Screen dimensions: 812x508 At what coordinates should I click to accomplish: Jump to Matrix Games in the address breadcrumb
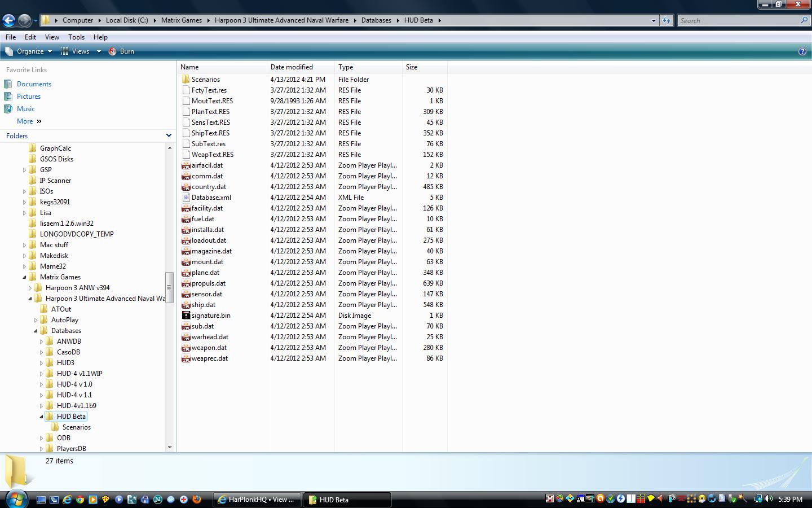click(182, 20)
